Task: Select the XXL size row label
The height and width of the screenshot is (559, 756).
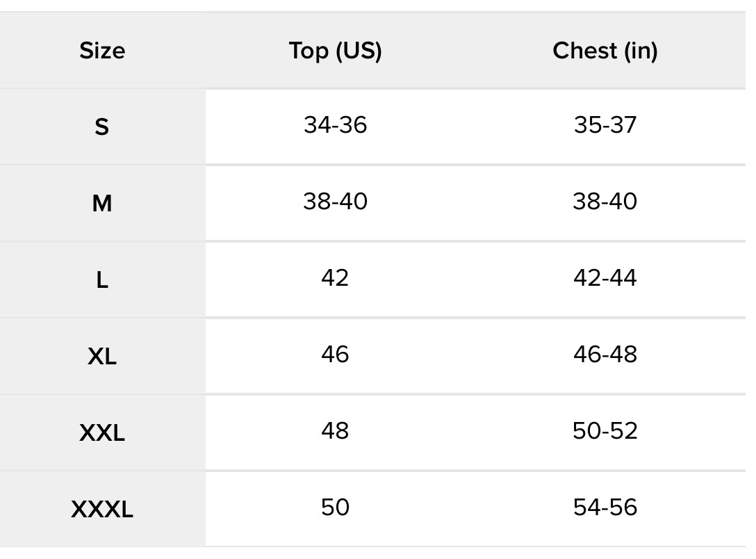Action: click(101, 432)
